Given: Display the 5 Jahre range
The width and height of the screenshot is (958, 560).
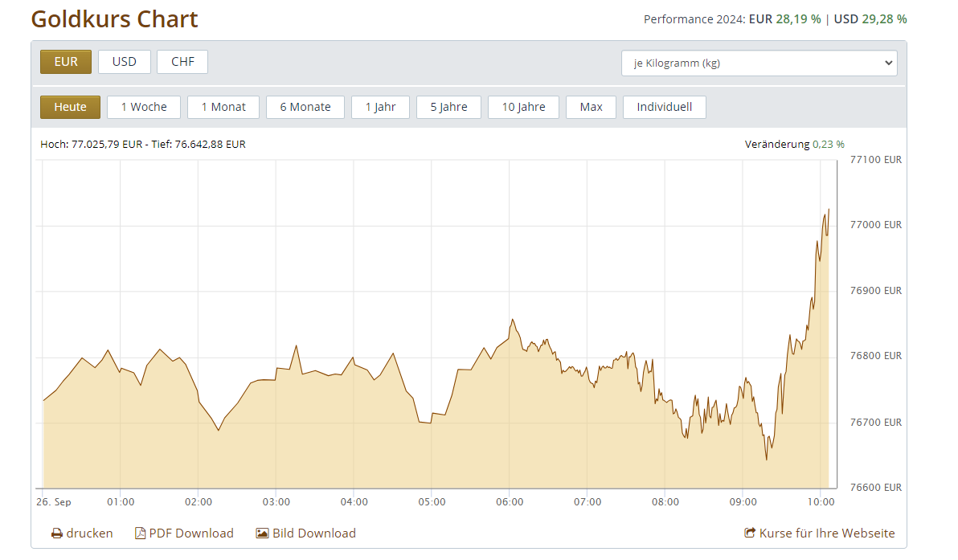Looking at the screenshot, I should click(448, 107).
